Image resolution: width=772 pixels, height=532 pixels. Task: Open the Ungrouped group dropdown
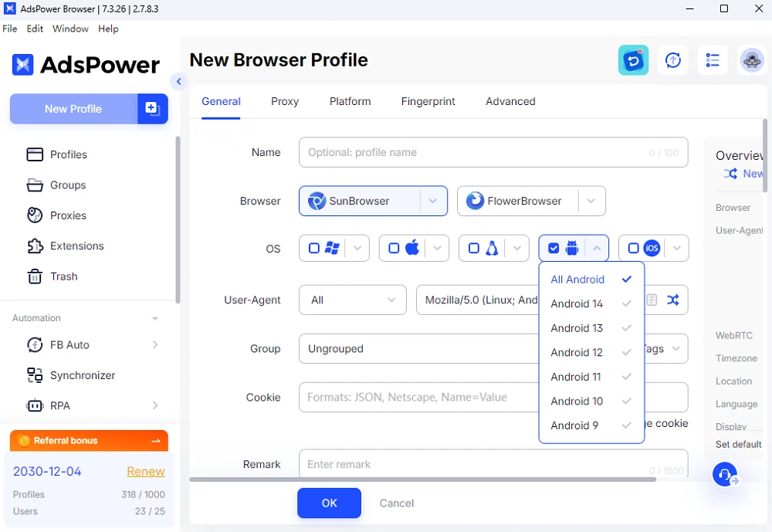click(x=418, y=349)
